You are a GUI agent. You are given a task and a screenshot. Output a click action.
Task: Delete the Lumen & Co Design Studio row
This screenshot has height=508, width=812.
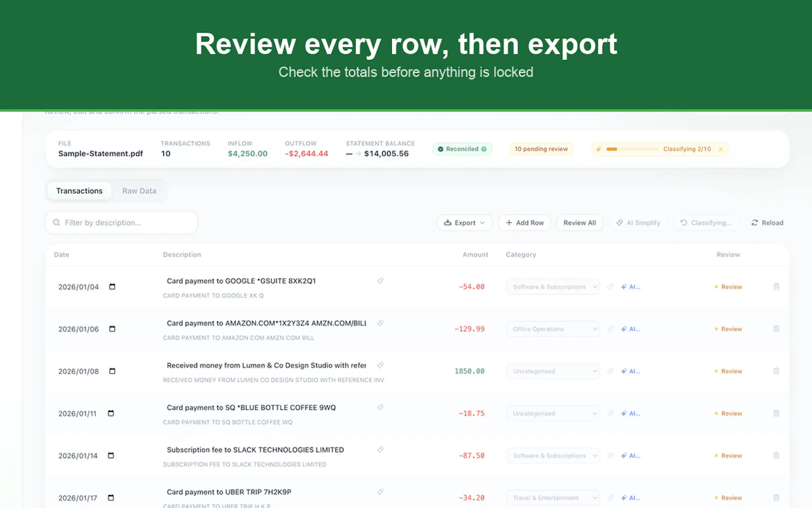coord(776,371)
